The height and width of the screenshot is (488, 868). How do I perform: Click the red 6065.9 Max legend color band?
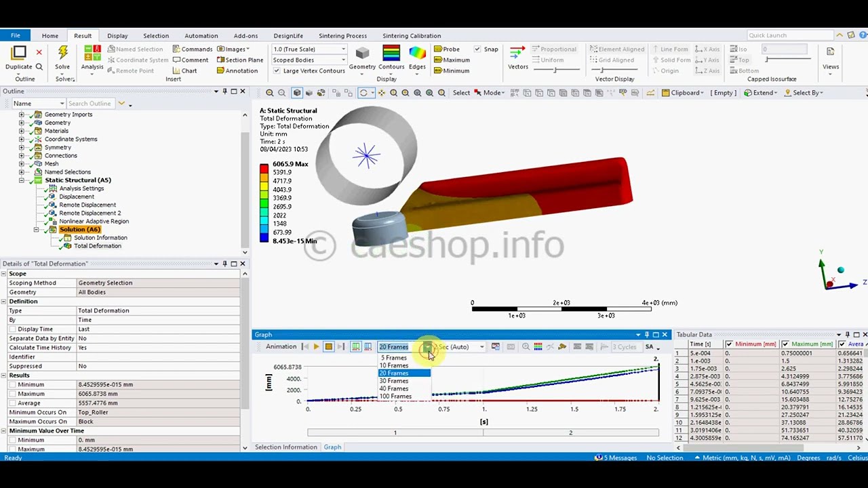[264, 168]
